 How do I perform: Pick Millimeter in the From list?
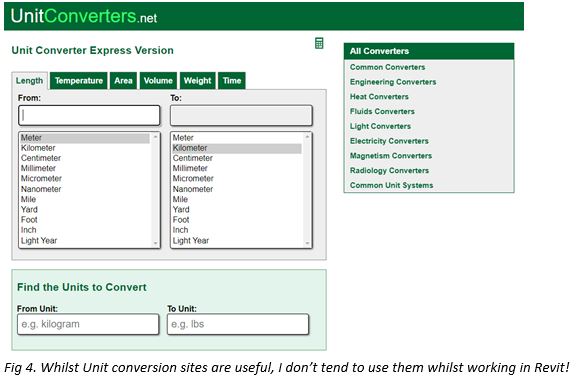pyautogui.click(x=85, y=168)
